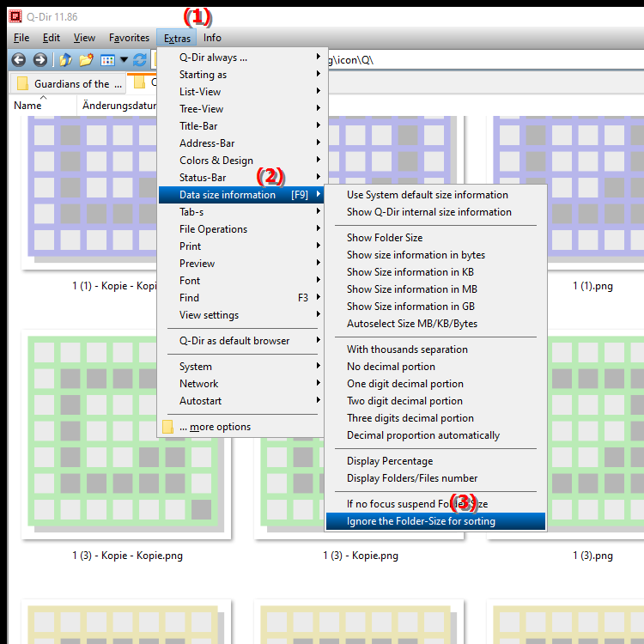Open the Network submenu
The width and height of the screenshot is (644, 644).
pyautogui.click(x=241, y=384)
